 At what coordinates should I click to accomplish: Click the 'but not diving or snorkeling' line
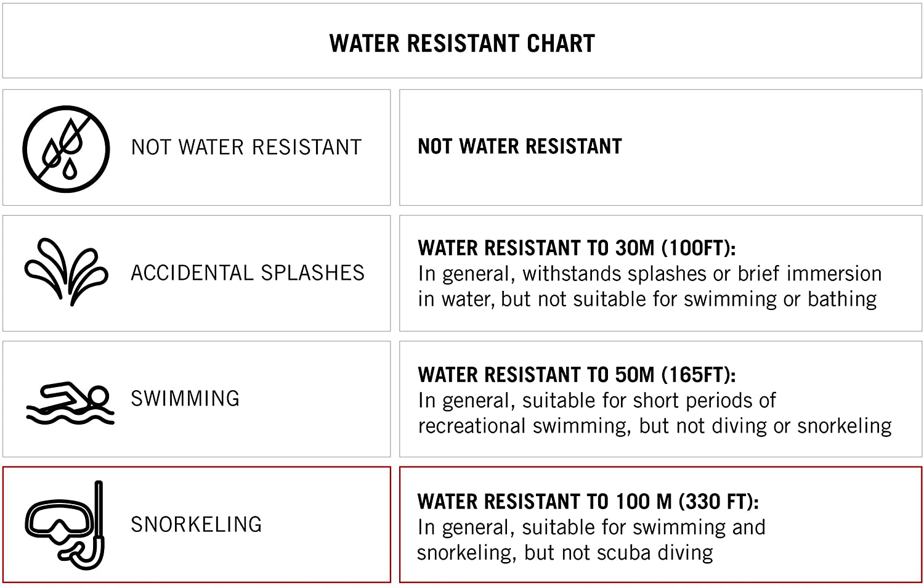[654, 426]
